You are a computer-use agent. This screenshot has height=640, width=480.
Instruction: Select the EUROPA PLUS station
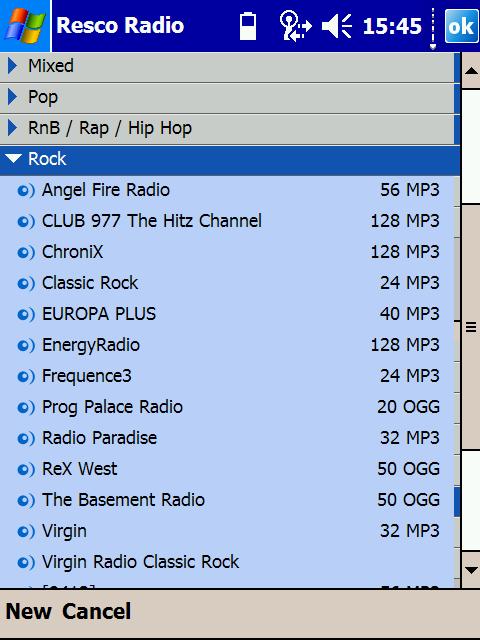click(99, 314)
